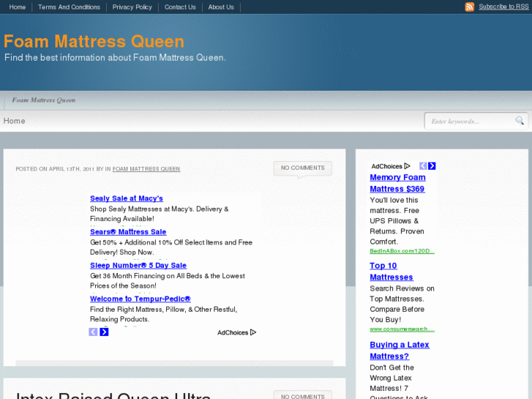Open Sleep Number 5 Day Sale ad
This screenshot has width=532, height=399.
pyautogui.click(x=138, y=266)
